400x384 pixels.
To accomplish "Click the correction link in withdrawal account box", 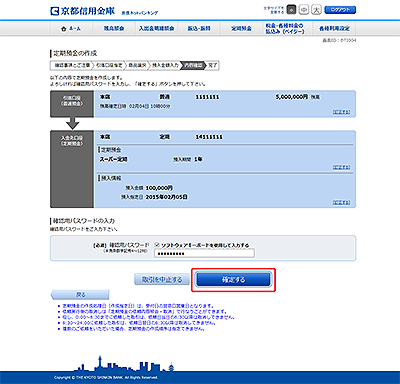I will pyautogui.click(x=341, y=112).
